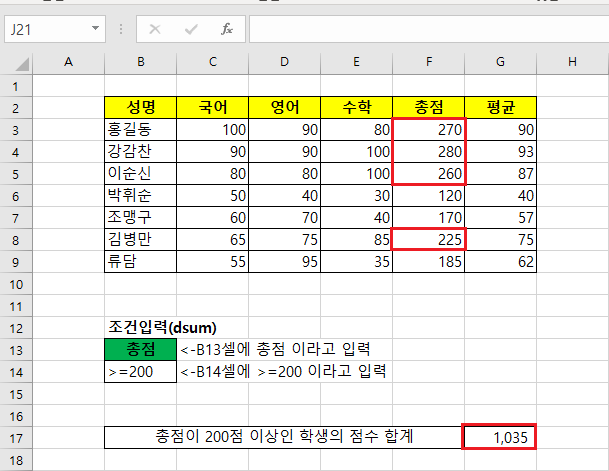The image size is (609, 471).
Task: Select row 1 header
Action: (16, 86)
